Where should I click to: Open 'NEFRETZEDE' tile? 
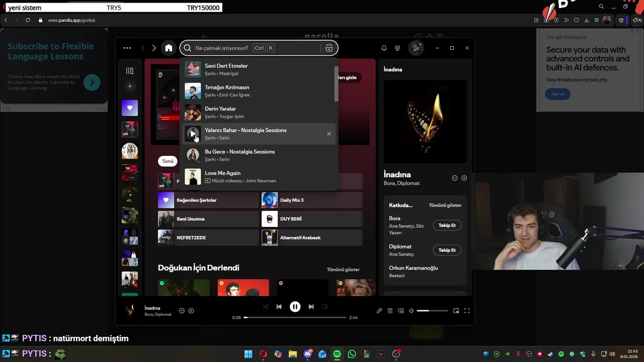pyautogui.click(x=208, y=237)
